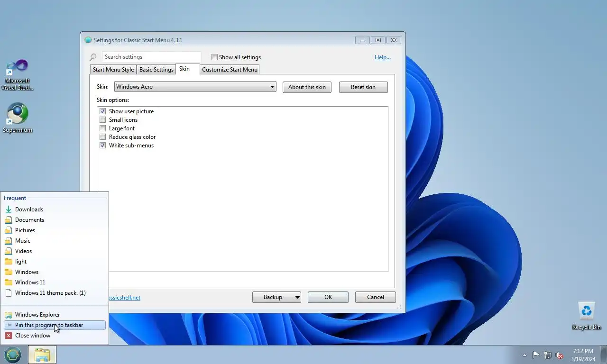Open Downloads from the jump list
The height and width of the screenshot is (364, 607).
[x=55, y=209]
